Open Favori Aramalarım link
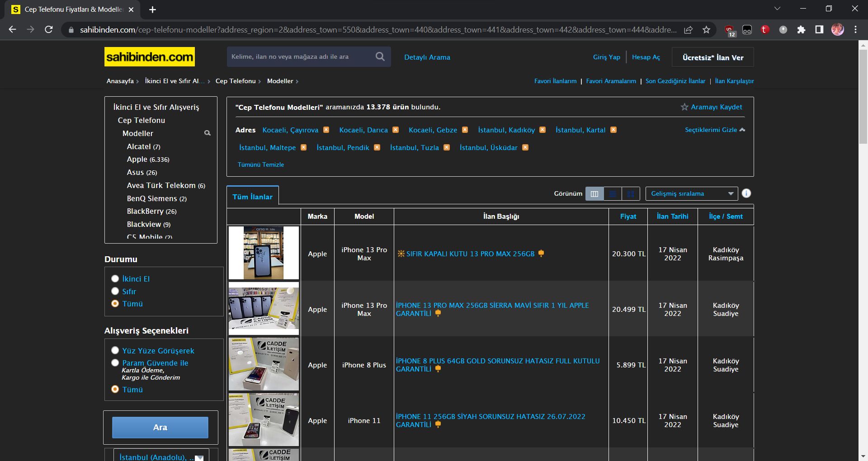The image size is (868, 461). 611,81
